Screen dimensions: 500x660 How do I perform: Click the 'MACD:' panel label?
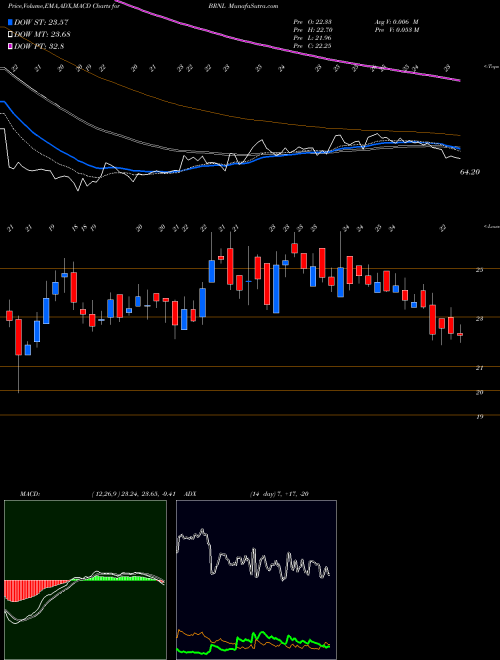pos(29,494)
